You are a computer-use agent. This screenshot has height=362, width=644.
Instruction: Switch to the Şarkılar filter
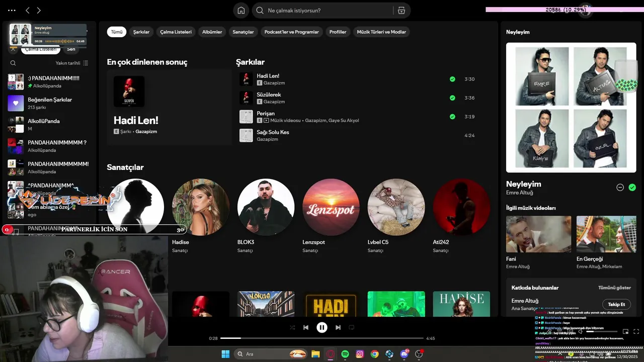(141, 32)
